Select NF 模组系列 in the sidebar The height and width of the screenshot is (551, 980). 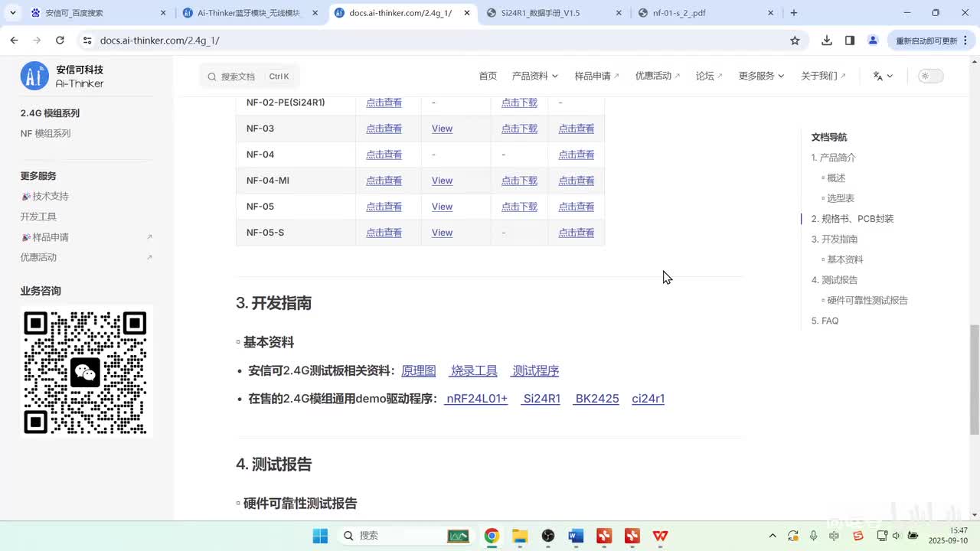[x=45, y=133]
